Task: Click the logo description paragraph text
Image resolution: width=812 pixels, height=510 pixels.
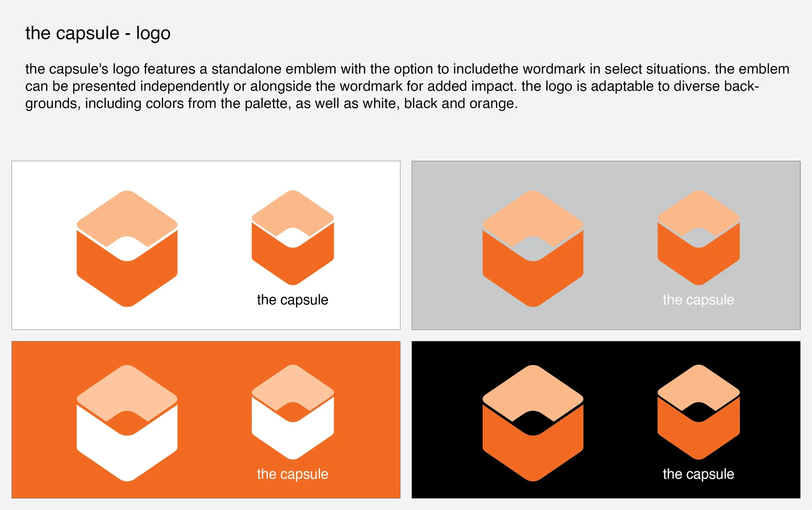Action: click(x=407, y=86)
